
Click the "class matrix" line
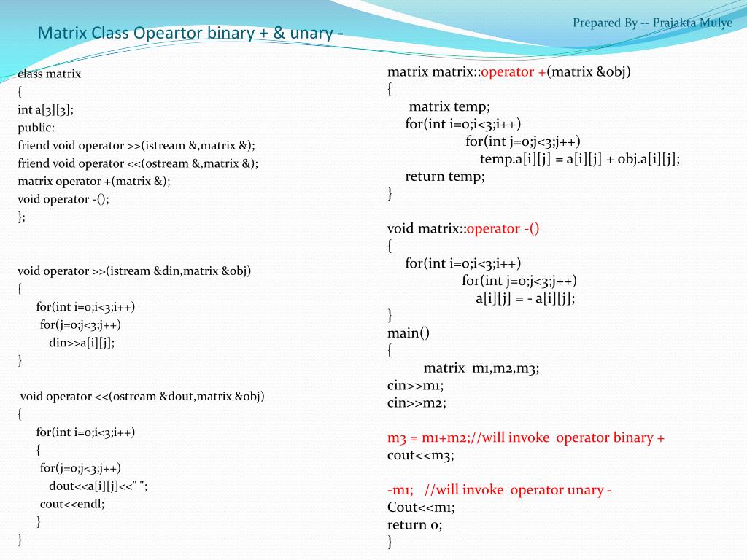click(x=49, y=74)
